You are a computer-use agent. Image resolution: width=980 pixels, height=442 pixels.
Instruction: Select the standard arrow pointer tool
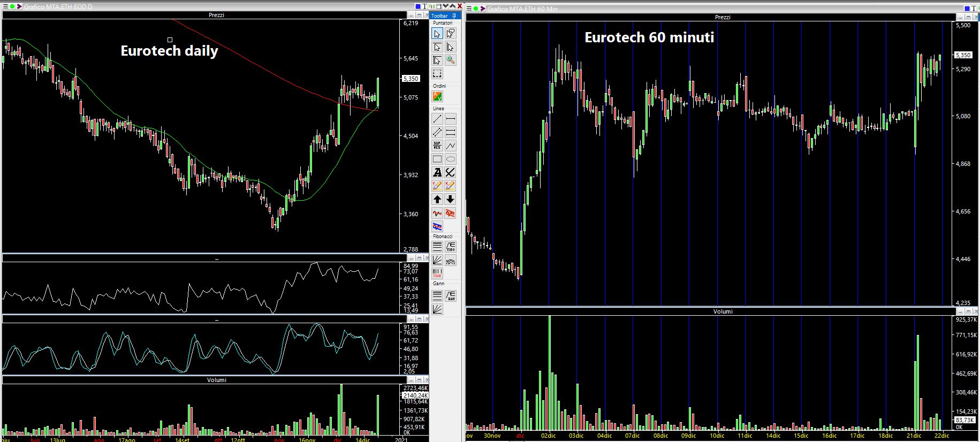(x=437, y=34)
